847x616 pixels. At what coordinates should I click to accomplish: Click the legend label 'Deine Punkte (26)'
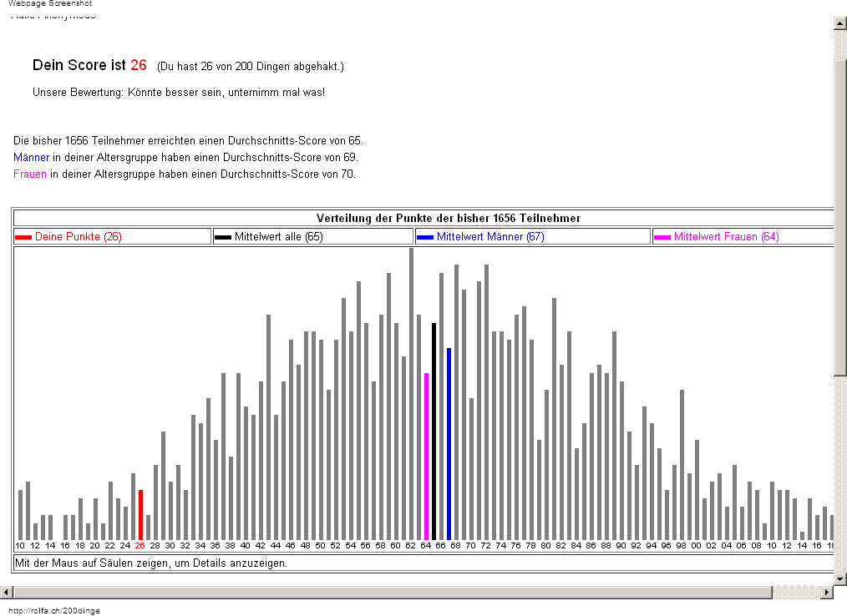pyautogui.click(x=79, y=236)
